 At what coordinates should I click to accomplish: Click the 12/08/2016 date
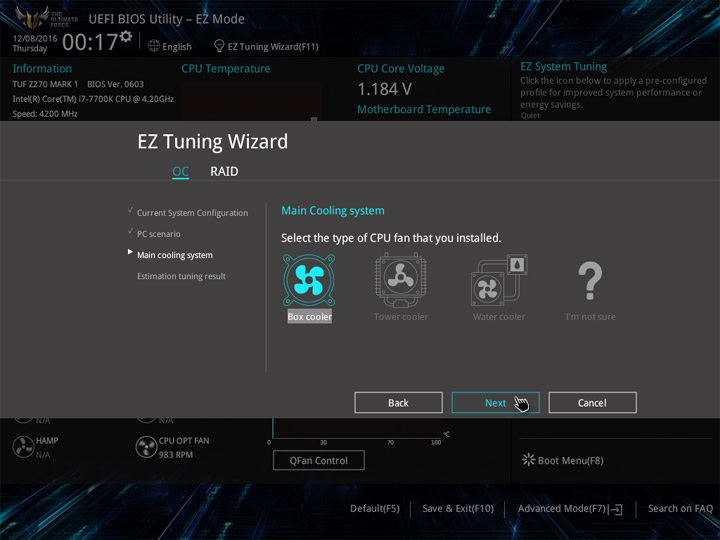tap(35, 38)
